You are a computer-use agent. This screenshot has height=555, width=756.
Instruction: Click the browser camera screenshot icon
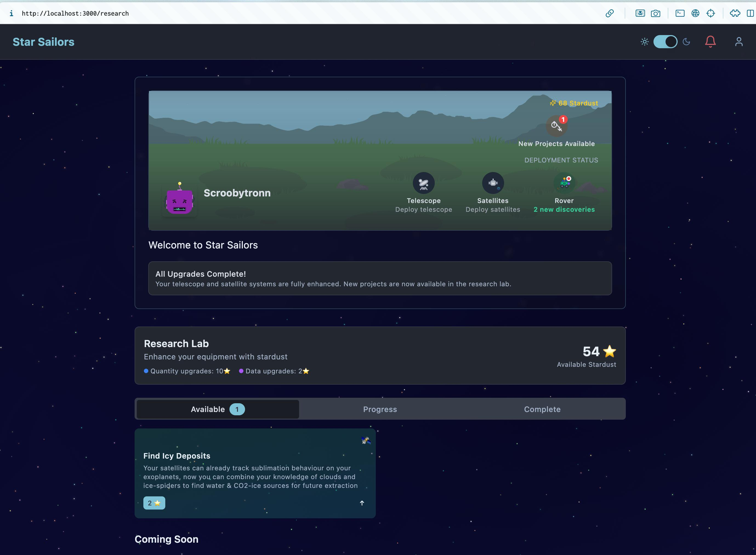tap(655, 13)
